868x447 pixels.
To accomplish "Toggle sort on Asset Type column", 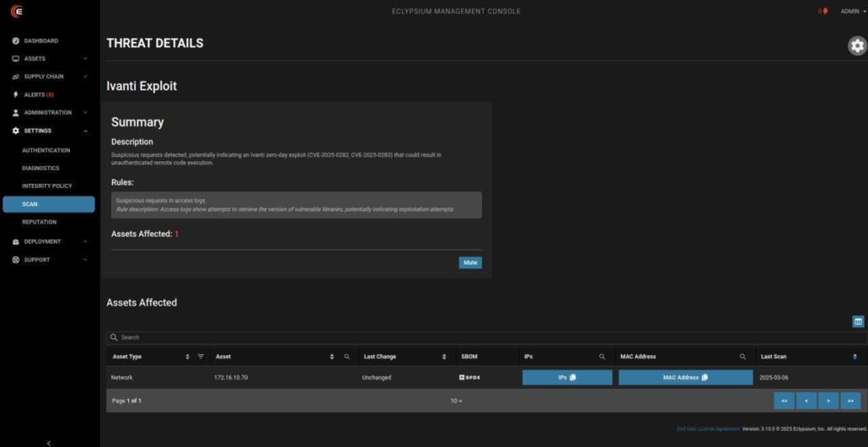I will point(187,357).
